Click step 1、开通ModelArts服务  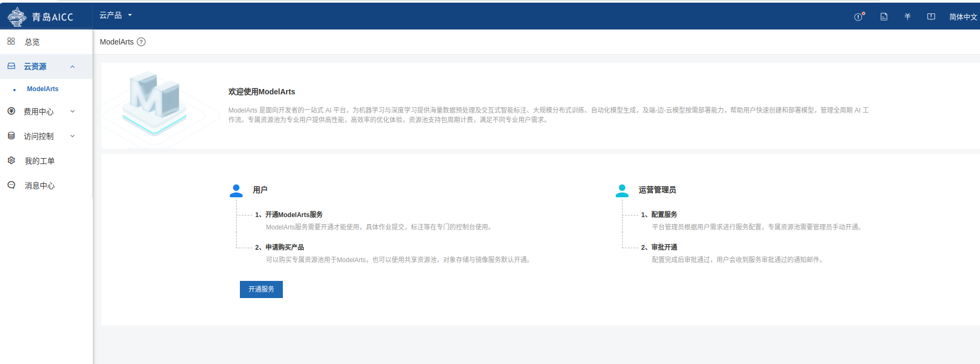[289, 214]
